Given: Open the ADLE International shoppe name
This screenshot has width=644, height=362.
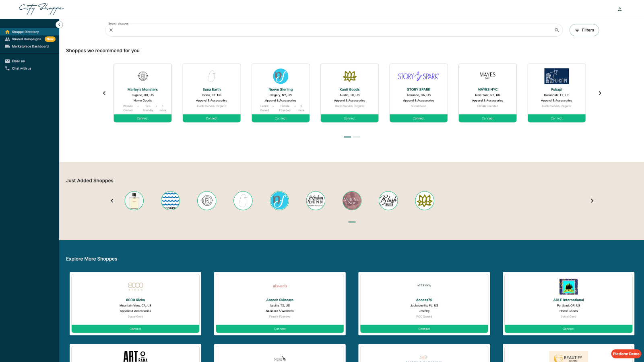Looking at the screenshot, I should [569, 300].
